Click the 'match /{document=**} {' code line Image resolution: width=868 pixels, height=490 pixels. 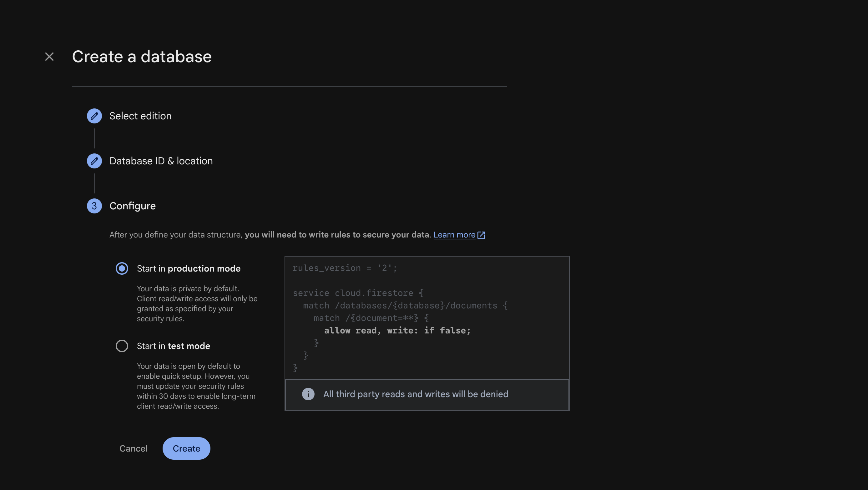(371, 318)
